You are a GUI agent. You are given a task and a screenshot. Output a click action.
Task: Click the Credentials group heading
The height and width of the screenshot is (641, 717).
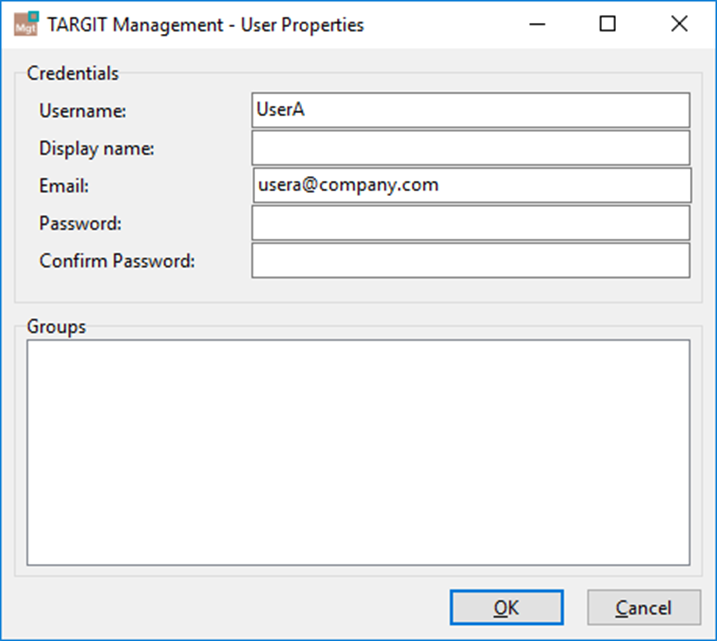click(x=73, y=73)
